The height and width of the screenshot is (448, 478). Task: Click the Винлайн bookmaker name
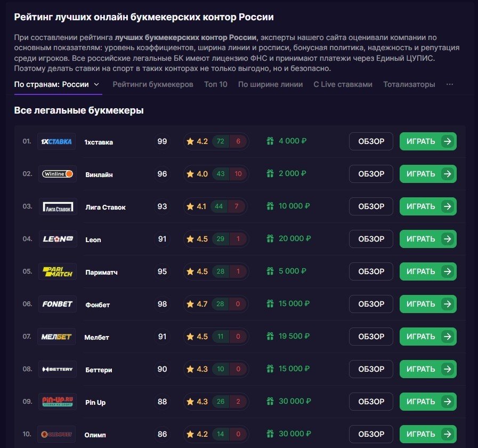[99, 175]
